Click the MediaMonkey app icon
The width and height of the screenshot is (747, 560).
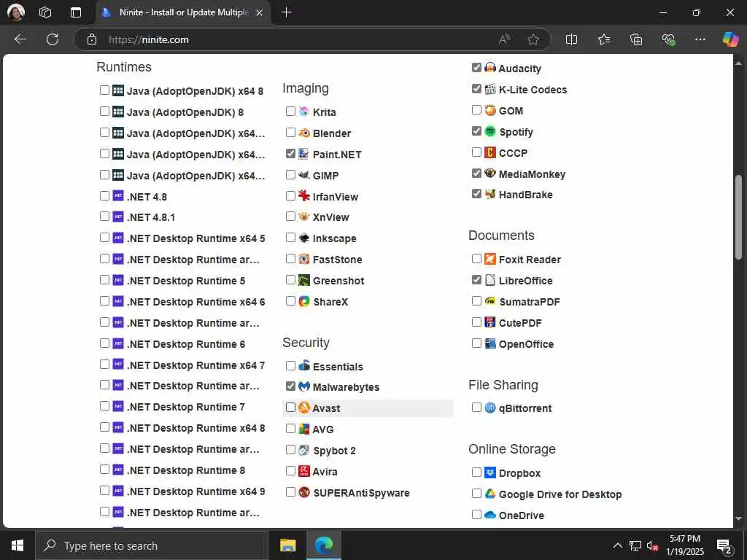tap(490, 174)
